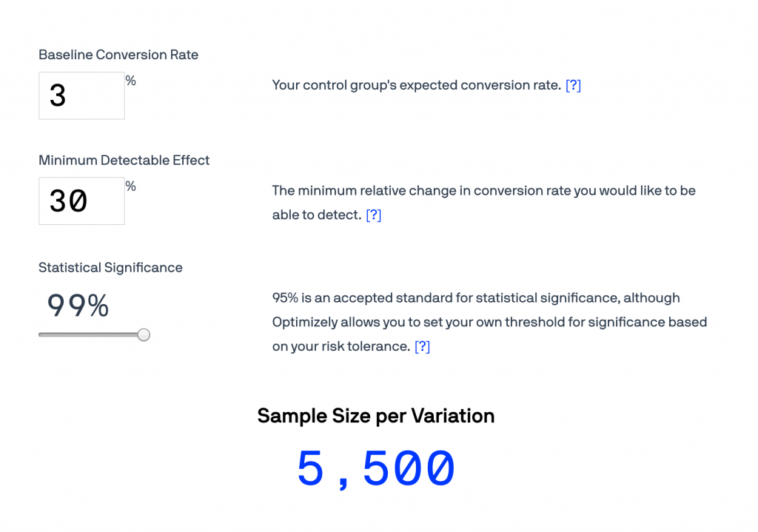Click the Baseline Conversion Rate label
The image size is (758, 532).
[118, 55]
